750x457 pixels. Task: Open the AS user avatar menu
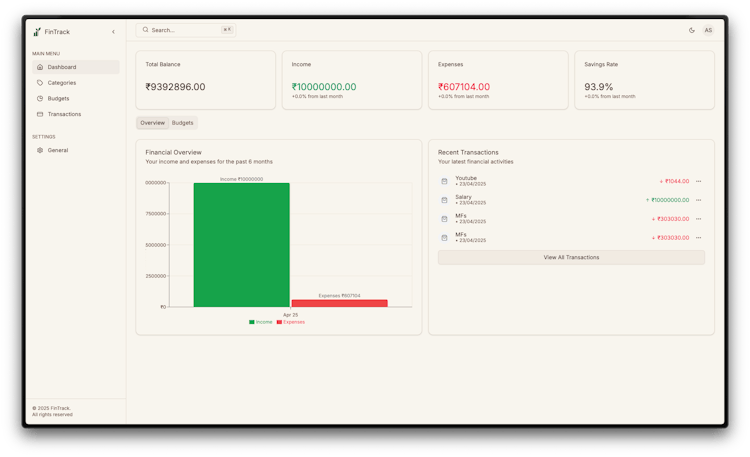tap(708, 30)
